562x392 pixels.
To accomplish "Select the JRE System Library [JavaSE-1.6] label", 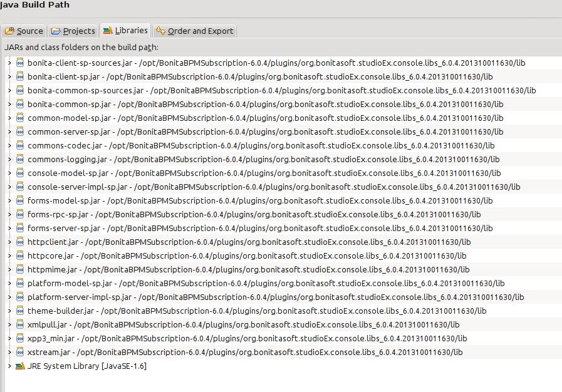I will (87, 366).
